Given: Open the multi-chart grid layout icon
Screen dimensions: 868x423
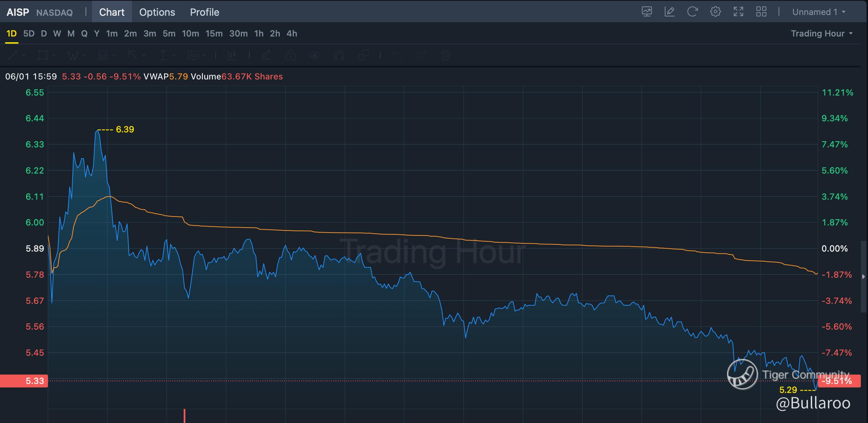Looking at the screenshot, I should tap(761, 12).
